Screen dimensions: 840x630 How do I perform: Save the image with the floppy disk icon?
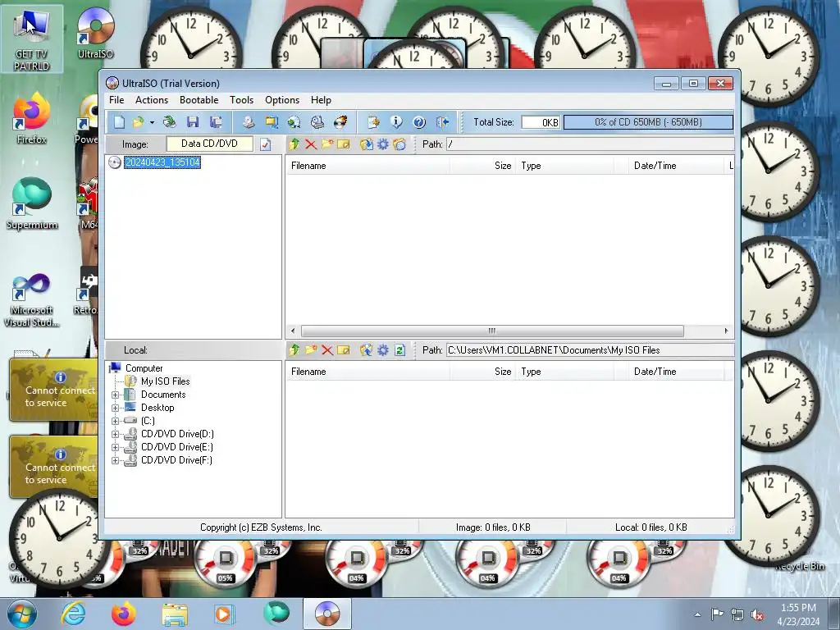193,122
